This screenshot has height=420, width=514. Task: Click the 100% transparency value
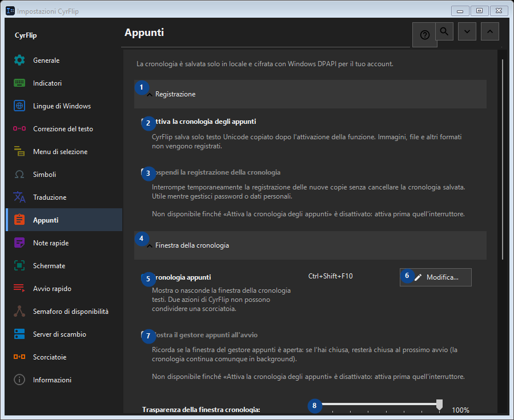pos(460,410)
